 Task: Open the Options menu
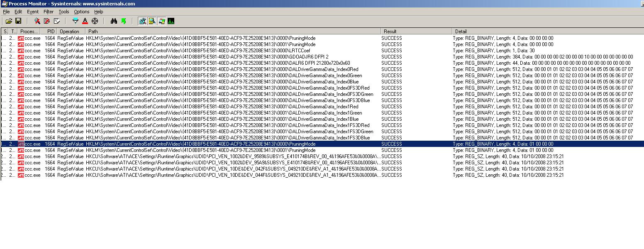click(81, 12)
